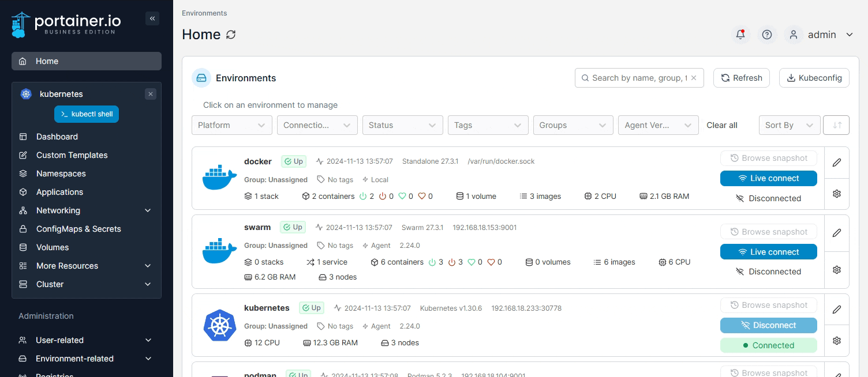Click the pencil edit icon for kubernetes environment
The height and width of the screenshot is (377, 868).
tap(837, 310)
